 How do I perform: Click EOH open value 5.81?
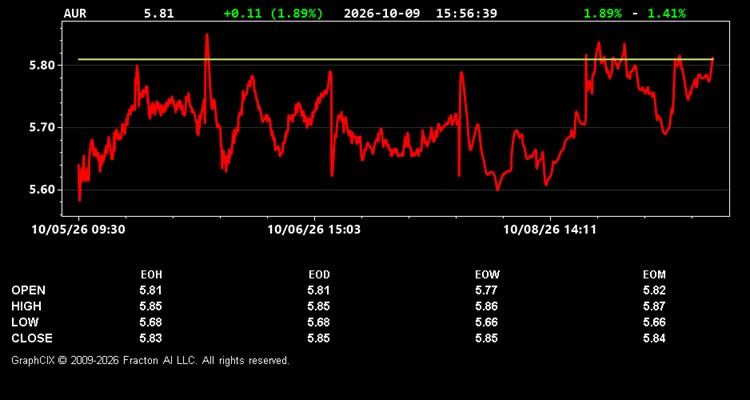(151, 290)
